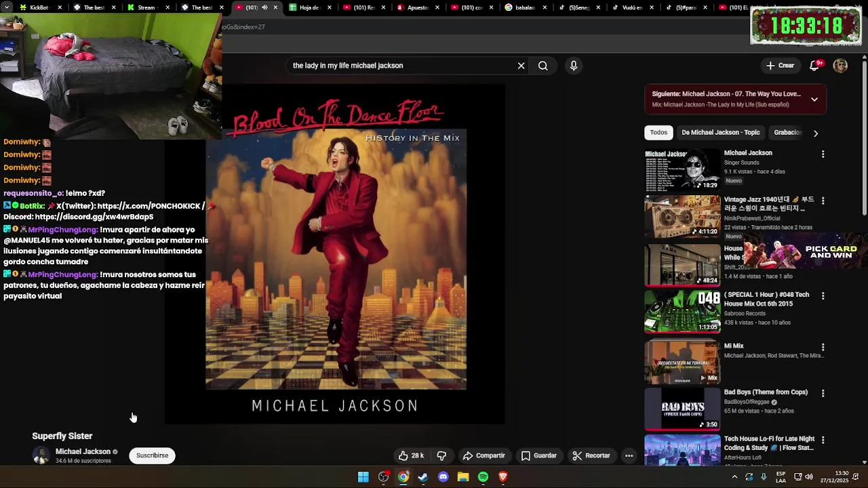Open Steam from the taskbar
Viewport: 868px width, 488px height.
pos(423,477)
